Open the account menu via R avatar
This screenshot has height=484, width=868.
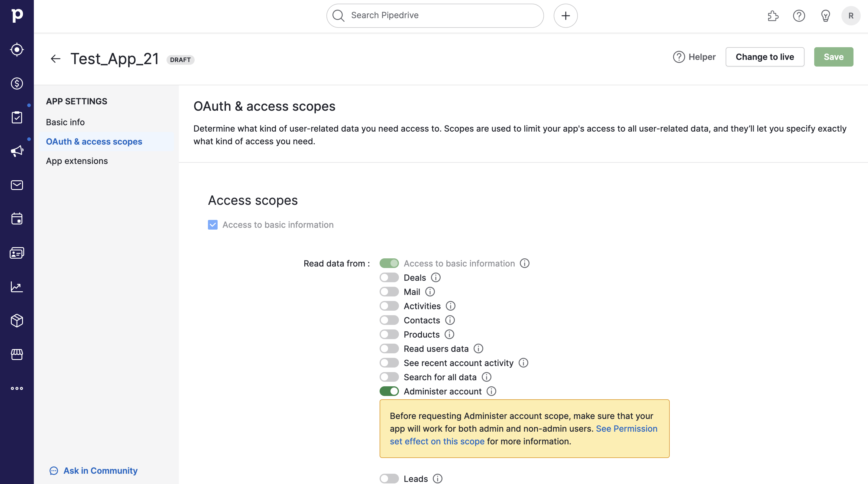pos(851,16)
